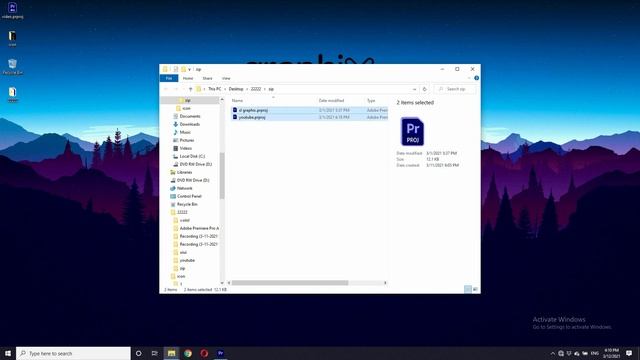640x360 pixels.
Task: Expand the ribbon with the chevron
Action: tap(469, 78)
